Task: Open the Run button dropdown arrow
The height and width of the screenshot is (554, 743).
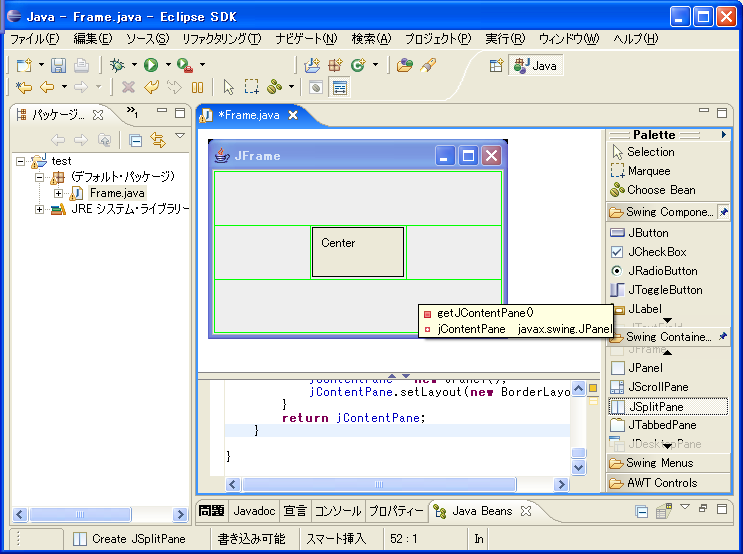Action: [168, 64]
